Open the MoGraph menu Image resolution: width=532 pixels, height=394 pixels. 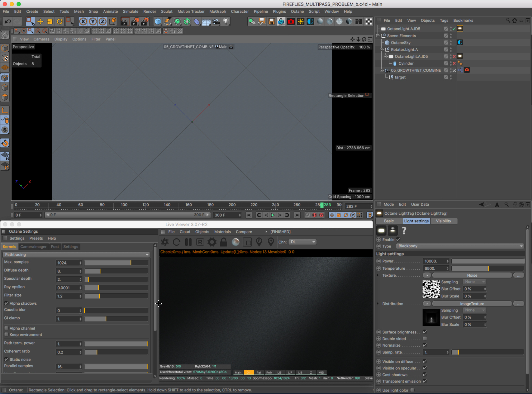click(217, 12)
